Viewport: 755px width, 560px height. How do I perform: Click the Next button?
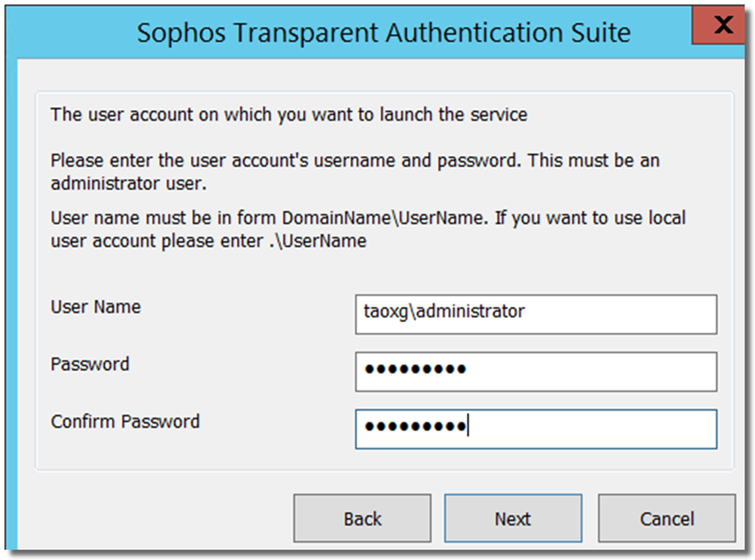coord(513,518)
